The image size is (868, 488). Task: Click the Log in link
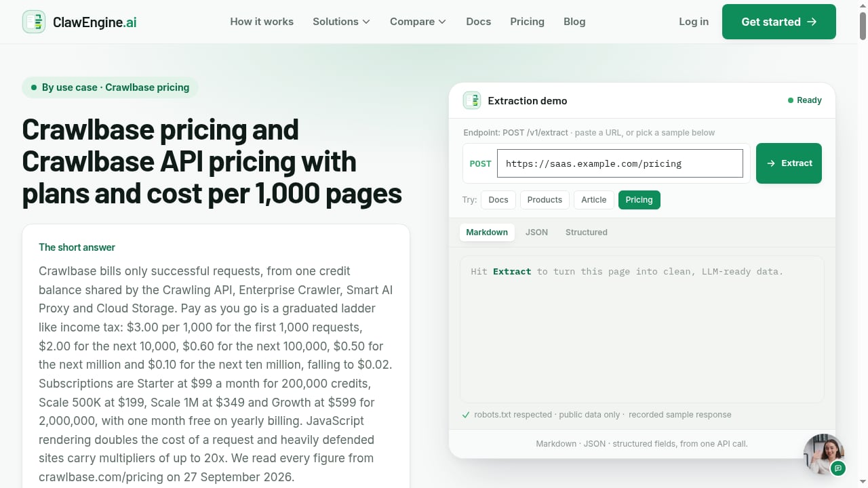(694, 22)
